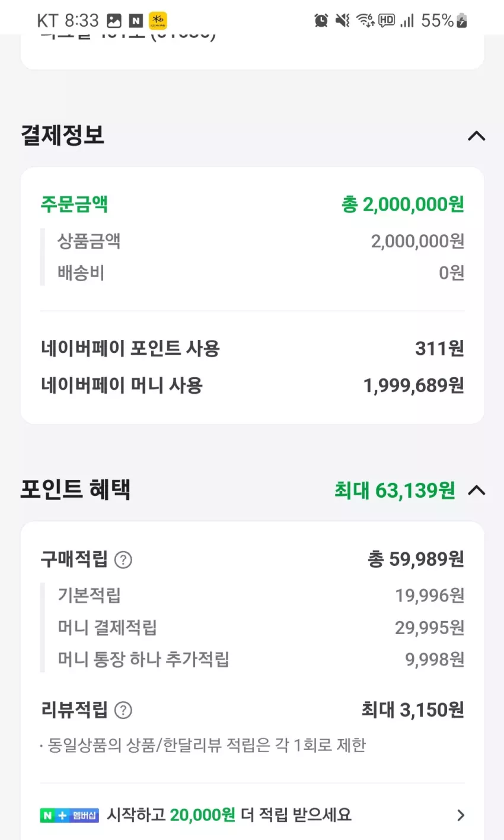Tap the 결제정보 section header

pyautogui.click(x=63, y=135)
